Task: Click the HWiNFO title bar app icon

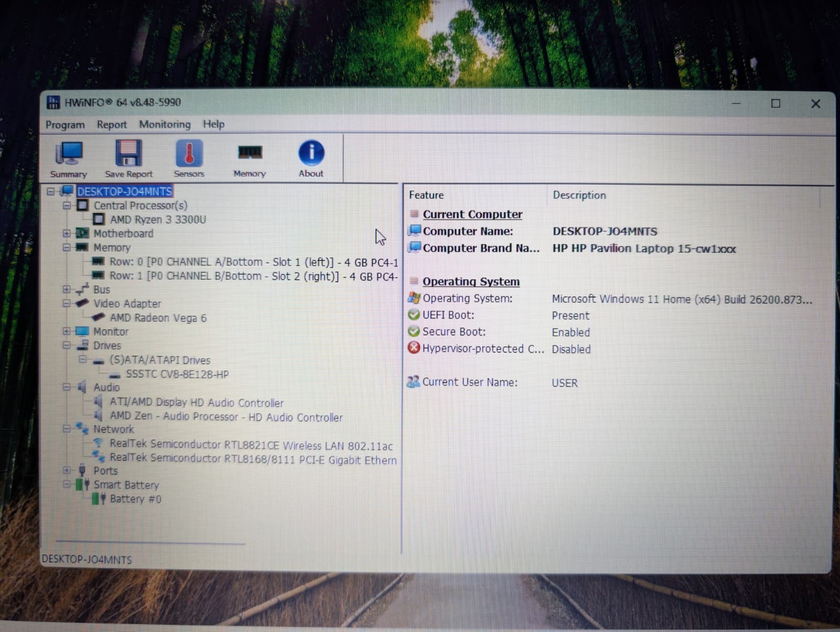Action: point(53,102)
